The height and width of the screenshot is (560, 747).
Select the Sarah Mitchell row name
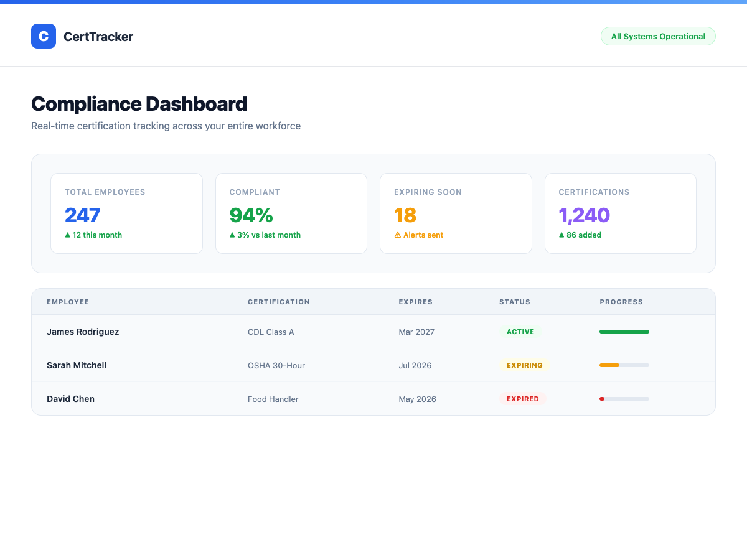point(77,365)
